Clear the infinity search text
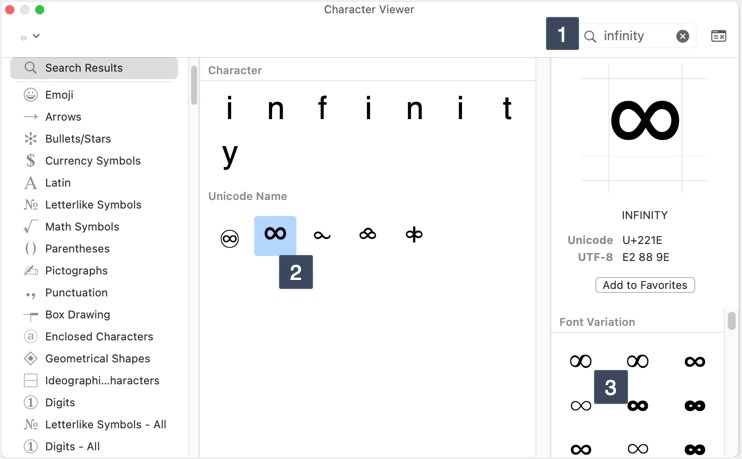The height and width of the screenshot is (459, 742). pyautogui.click(x=682, y=36)
